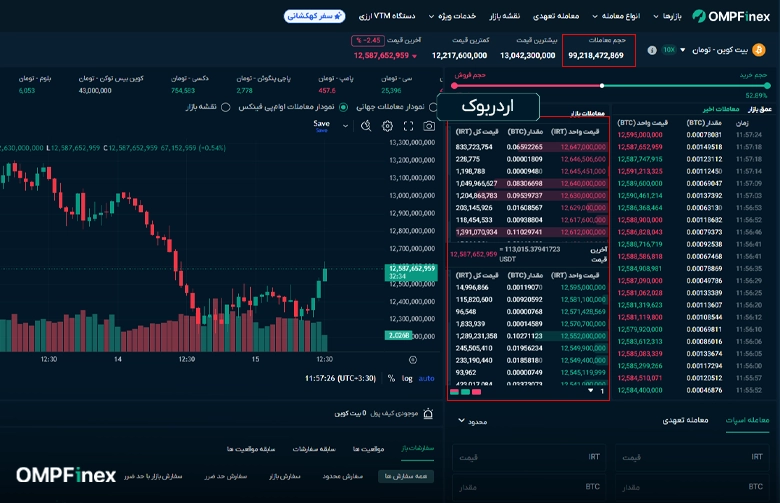Open the Bitcoin-Toman pair dropdown
The width and height of the screenshot is (780, 503).
click(683, 50)
